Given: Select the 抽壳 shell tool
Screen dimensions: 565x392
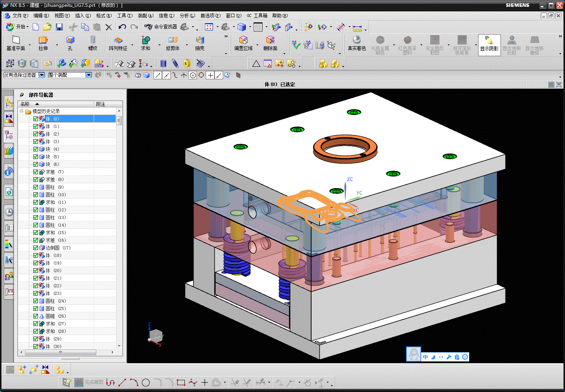Looking at the screenshot, I should (200, 43).
